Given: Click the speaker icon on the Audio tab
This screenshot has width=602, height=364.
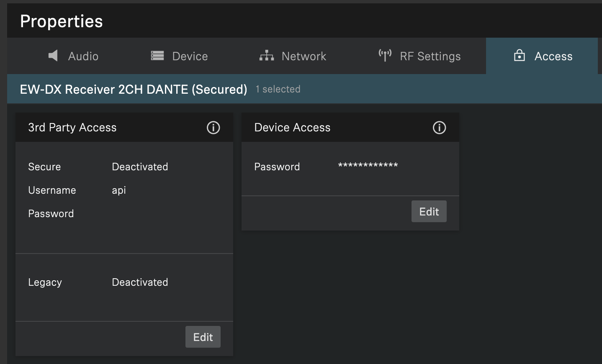Looking at the screenshot, I should (53, 56).
